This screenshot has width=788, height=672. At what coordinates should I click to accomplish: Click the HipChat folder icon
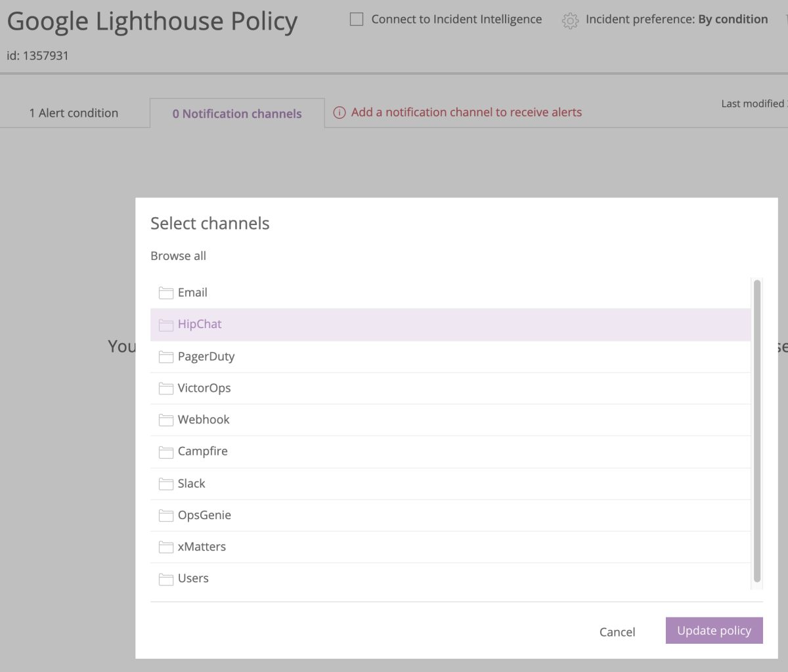[x=165, y=325]
